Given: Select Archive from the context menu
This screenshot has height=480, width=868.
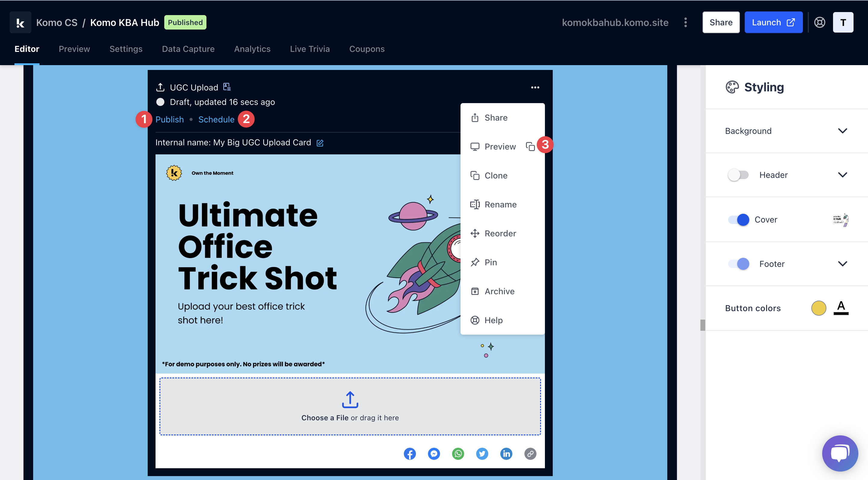Looking at the screenshot, I should tap(499, 291).
